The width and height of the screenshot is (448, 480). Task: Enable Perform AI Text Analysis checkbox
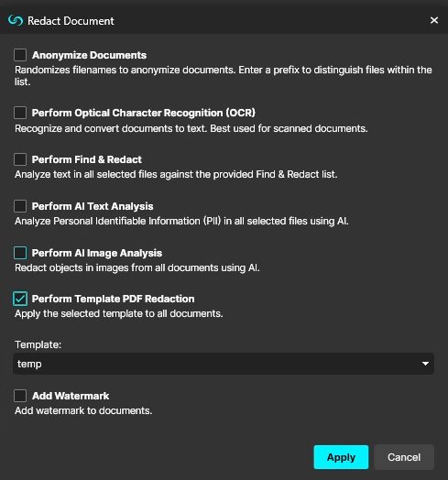click(x=20, y=206)
